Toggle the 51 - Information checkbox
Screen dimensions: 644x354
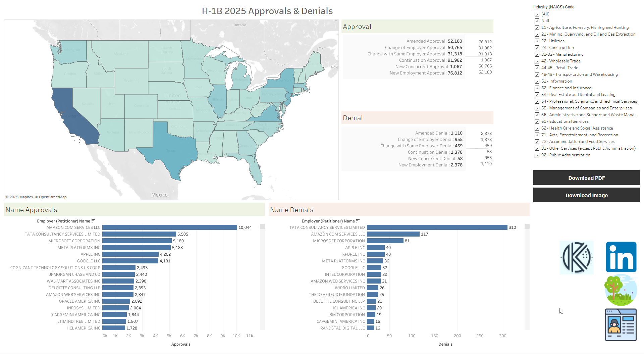(537, 81)
